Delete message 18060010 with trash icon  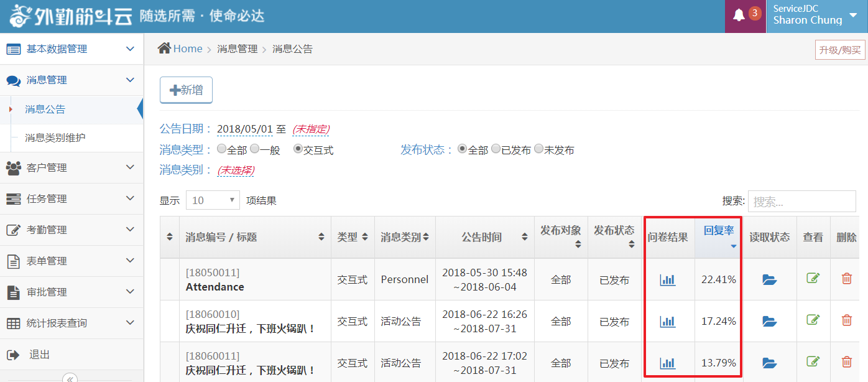pyautogui.click(x=847, y=320)
